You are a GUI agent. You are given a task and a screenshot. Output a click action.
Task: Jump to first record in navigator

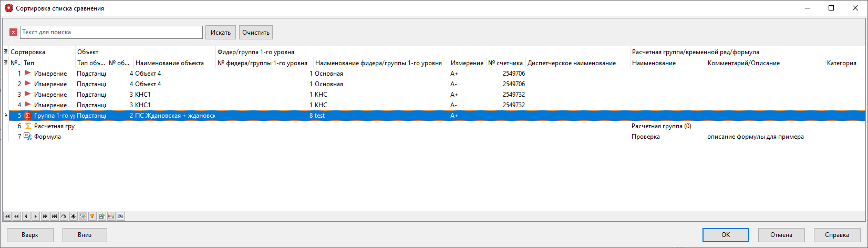[x=7, y=216]
